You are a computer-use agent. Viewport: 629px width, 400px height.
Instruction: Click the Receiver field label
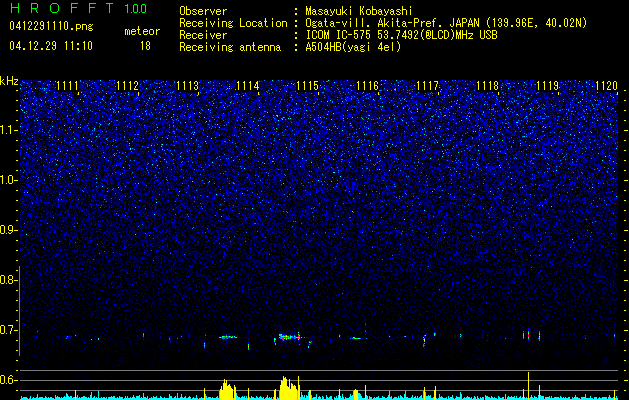click(203, 35)
